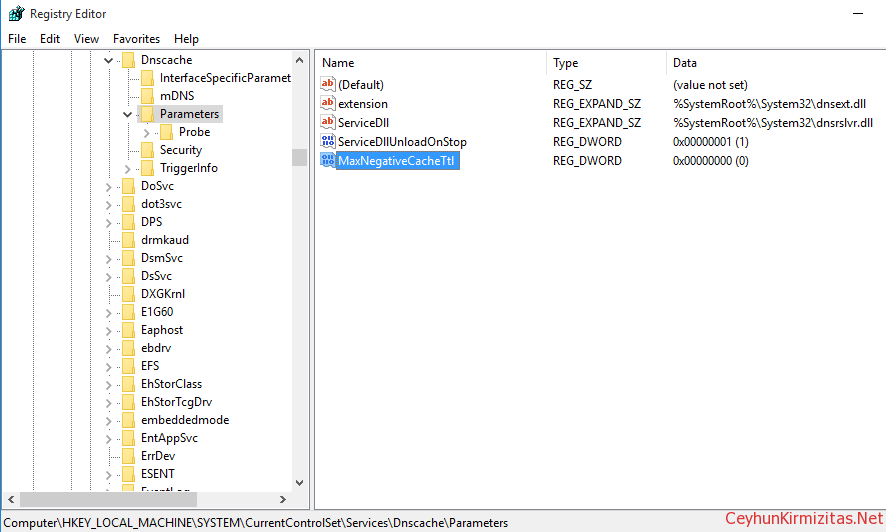The width and height of the screenshot is (886, 532).
Task: Select the Security folder icon
Action: tap(147, 150)
